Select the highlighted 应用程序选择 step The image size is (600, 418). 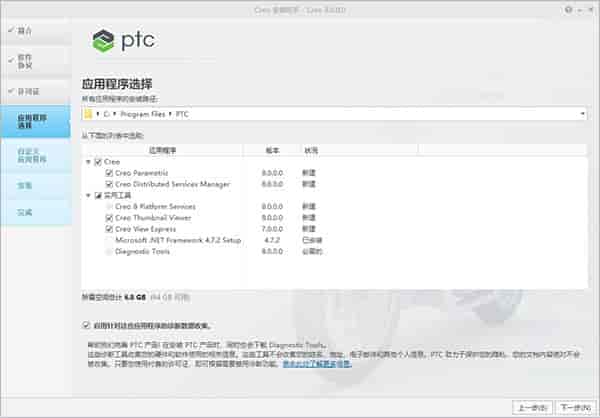[x=36, y=121]
